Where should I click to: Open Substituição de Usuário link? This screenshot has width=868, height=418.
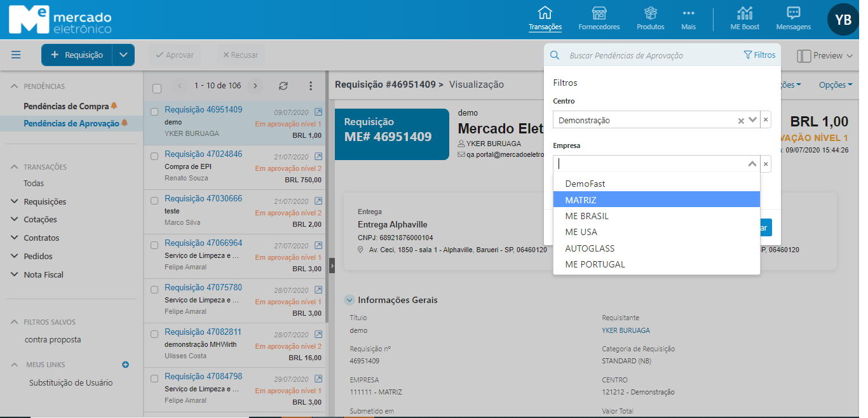click(71, 383)
